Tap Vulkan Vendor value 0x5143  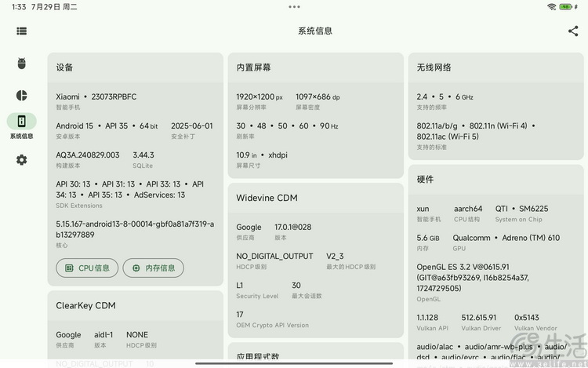pyautogui.click(x=527, y=317)
